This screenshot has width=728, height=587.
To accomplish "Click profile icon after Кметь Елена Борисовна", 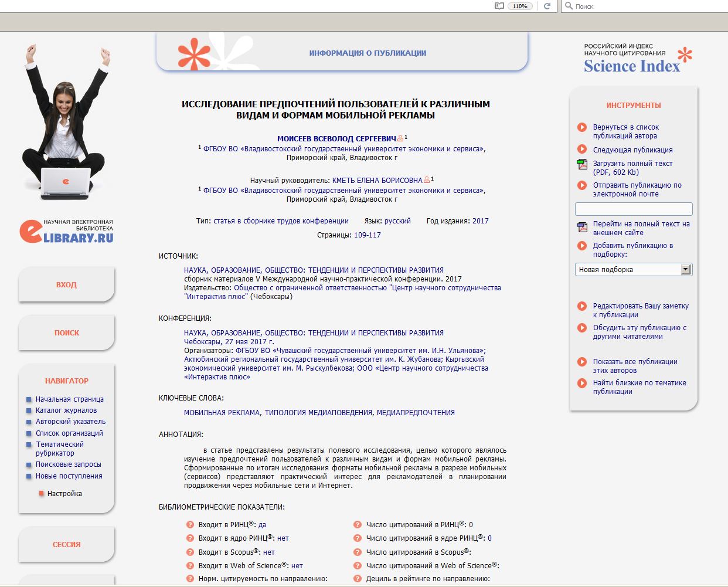I will [427, 180].
